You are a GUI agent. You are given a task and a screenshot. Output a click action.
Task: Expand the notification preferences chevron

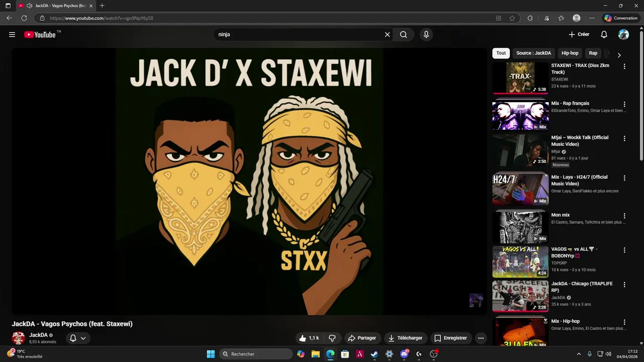tap(83, 338)
